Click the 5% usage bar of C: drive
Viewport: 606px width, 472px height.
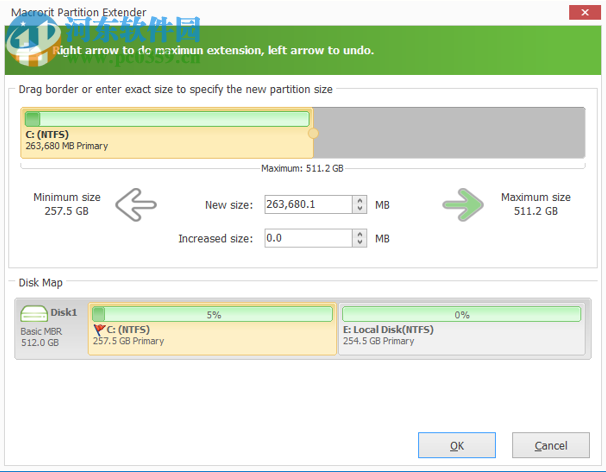tap(212, 314)
